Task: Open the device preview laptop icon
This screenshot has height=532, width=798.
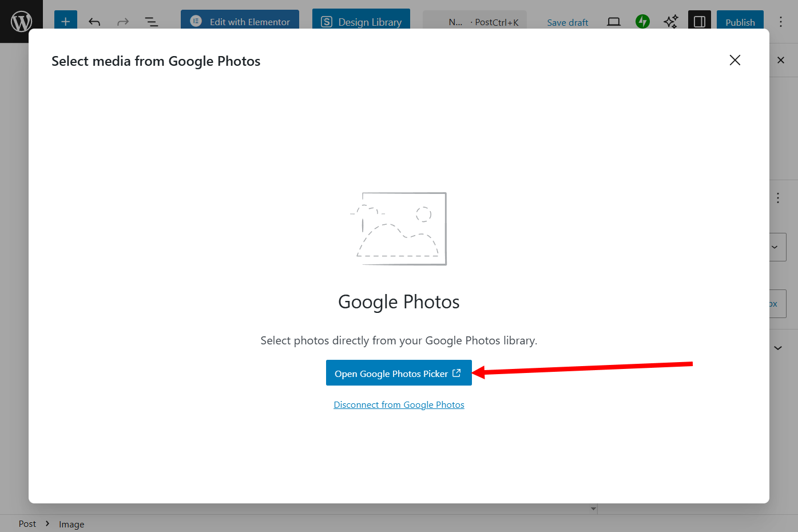Action: coord(614,22)
